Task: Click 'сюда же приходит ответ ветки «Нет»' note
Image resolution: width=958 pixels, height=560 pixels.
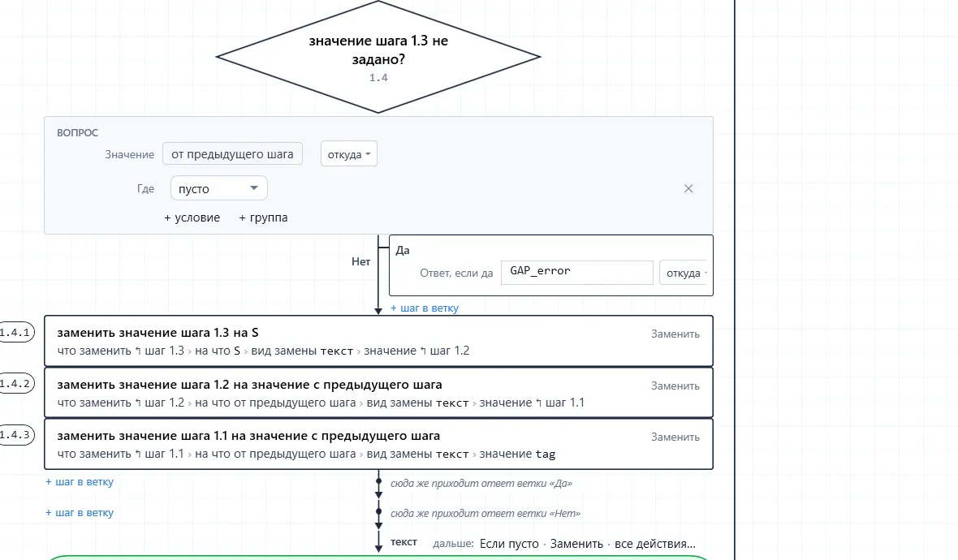Action: pyautogui.click(x=485, y=514)
